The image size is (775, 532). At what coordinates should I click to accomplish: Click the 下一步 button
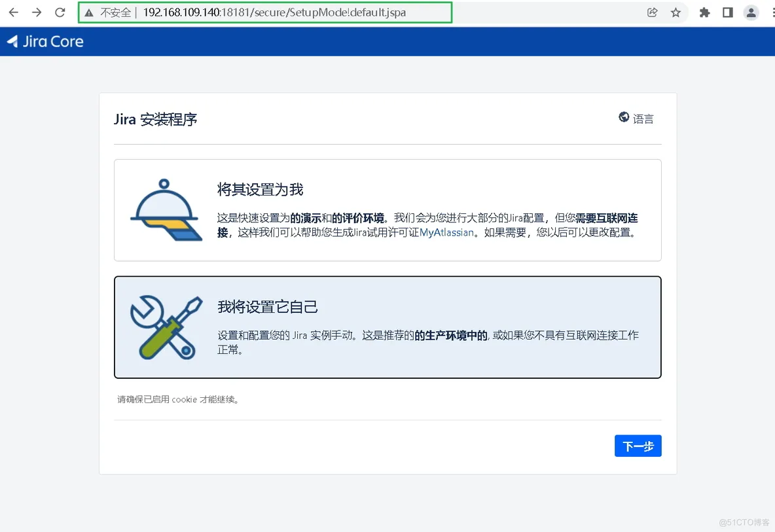pyautogui.click(x=638, y=446)
